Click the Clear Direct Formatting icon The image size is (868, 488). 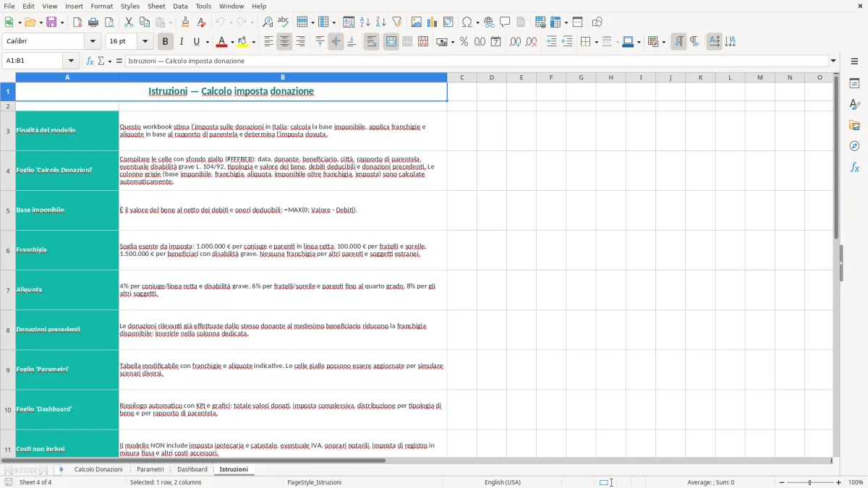202,22
